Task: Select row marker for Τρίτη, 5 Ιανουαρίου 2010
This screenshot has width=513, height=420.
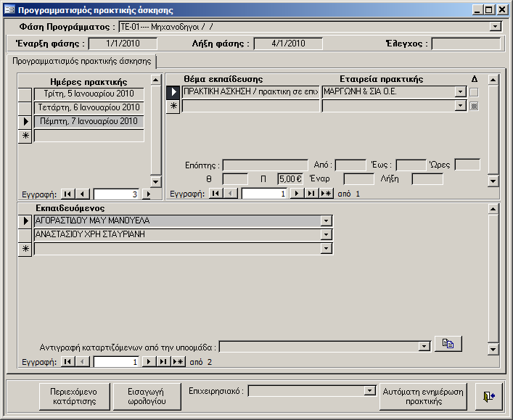Action: [x=25, y=94]
